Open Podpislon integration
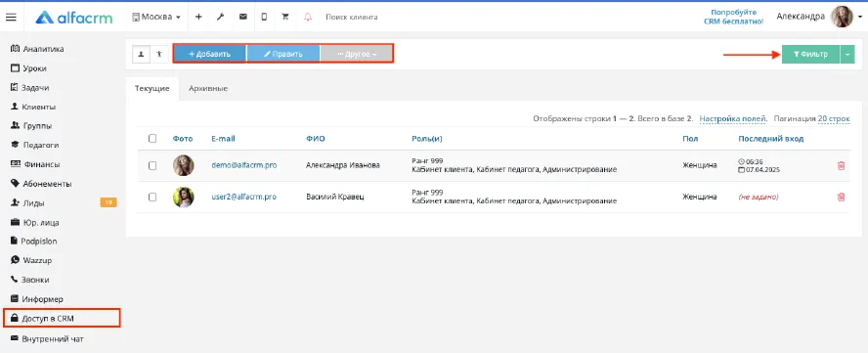 (x=34, y=242)
